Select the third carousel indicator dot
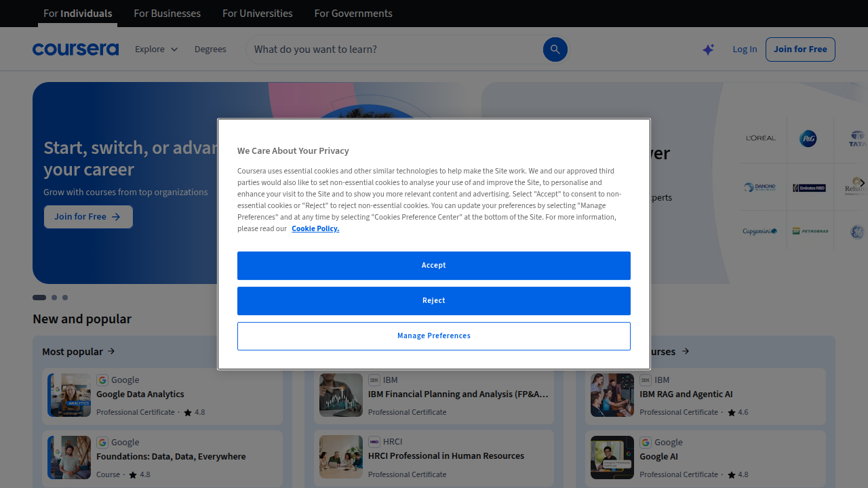The image size is (868, 488). click(65, 298)
